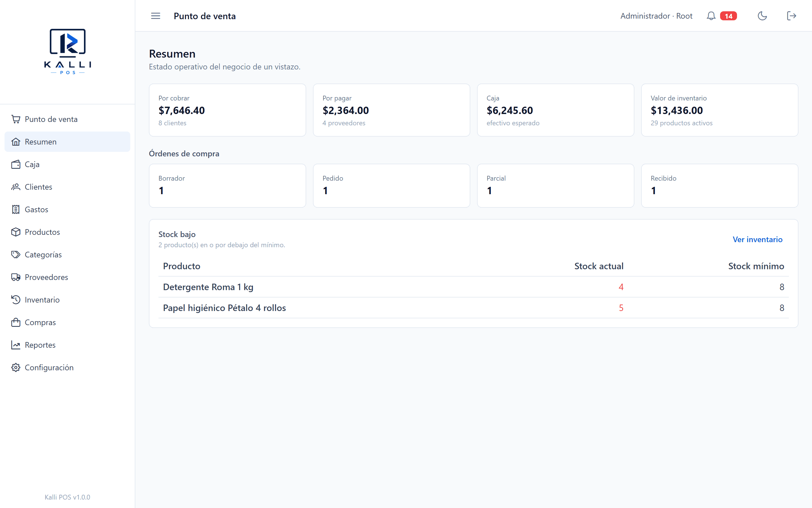Click the receipt icon beside Gastos
This screenshot has height=508, width=812.
[16, 209]
